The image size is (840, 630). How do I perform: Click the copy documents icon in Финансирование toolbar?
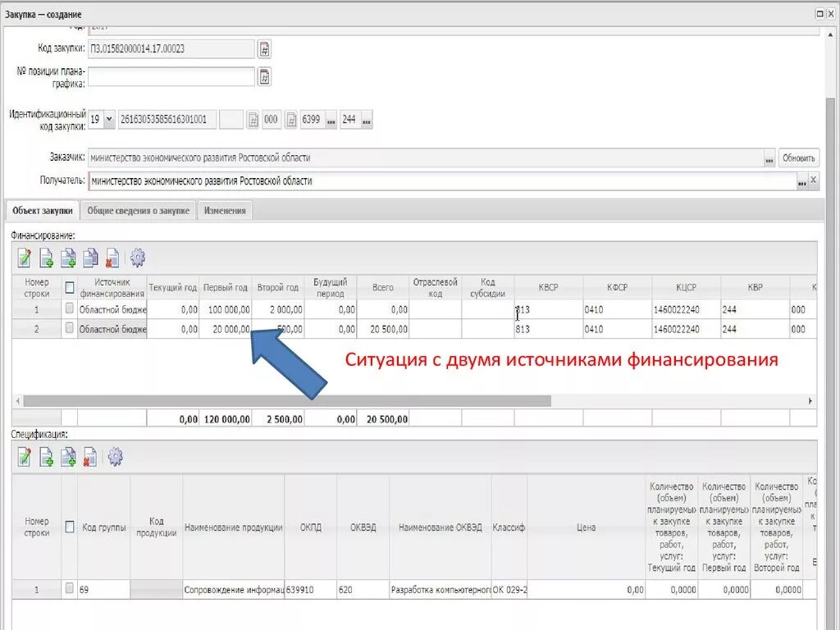(x=90, y=258)
